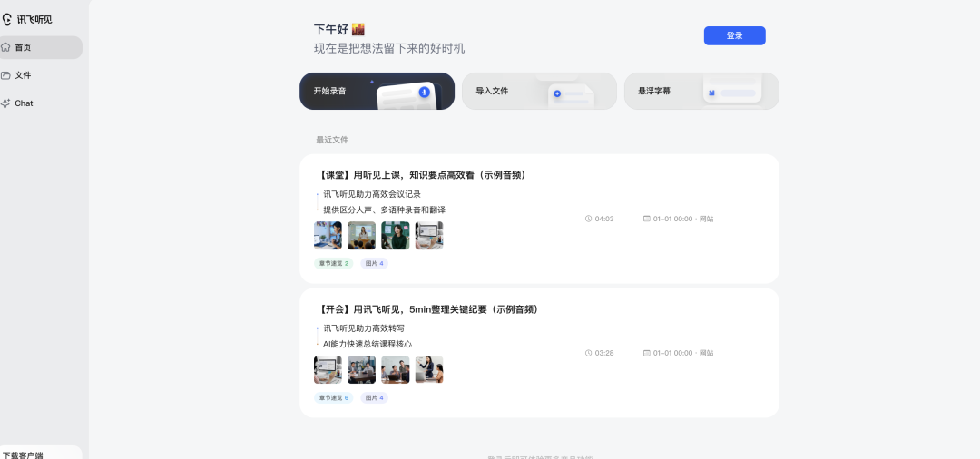Viewport: 980px width, 459px height.
Task: Click the clock icon beside 03:28
Action: (x=588, y=353)
